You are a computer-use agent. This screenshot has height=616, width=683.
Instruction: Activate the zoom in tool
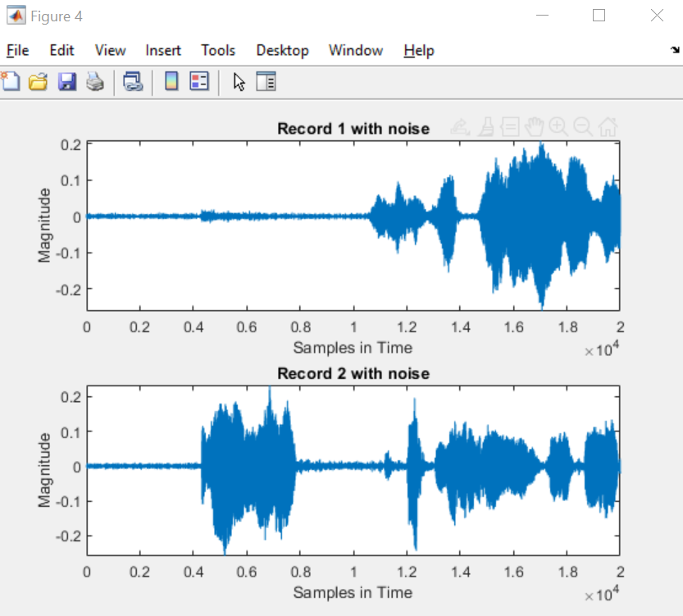pos(558,127)
